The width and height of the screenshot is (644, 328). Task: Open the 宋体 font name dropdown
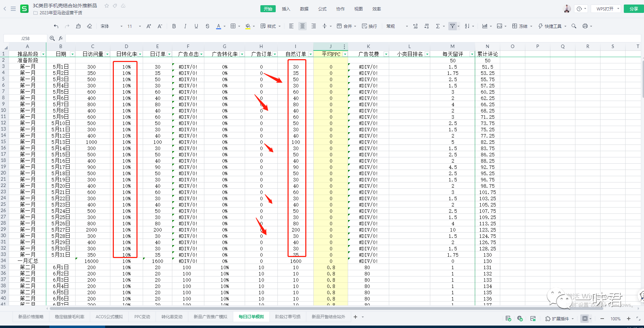tap(111, 26)
